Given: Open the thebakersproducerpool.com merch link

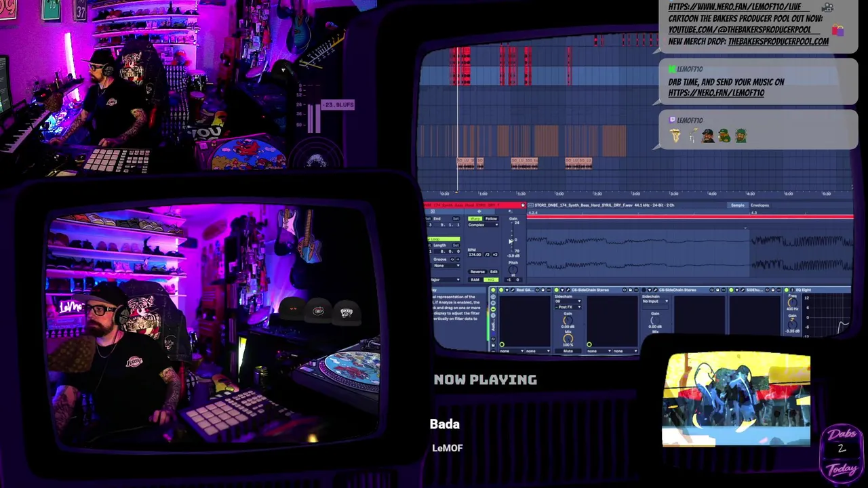Looking at the screenshot, I should (778, 41).
